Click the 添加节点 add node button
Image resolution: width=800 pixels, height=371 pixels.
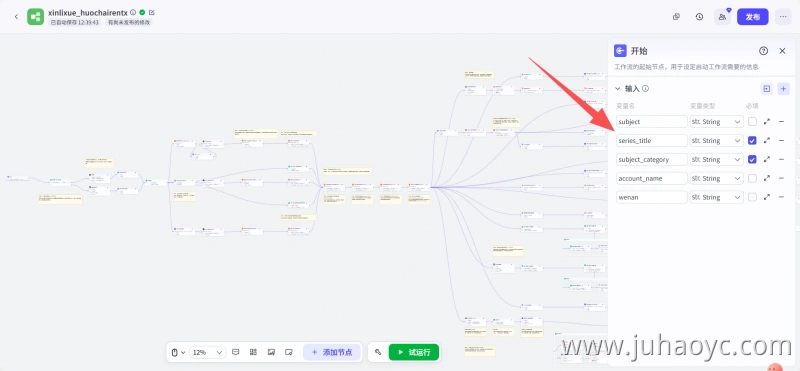point(331,352)
